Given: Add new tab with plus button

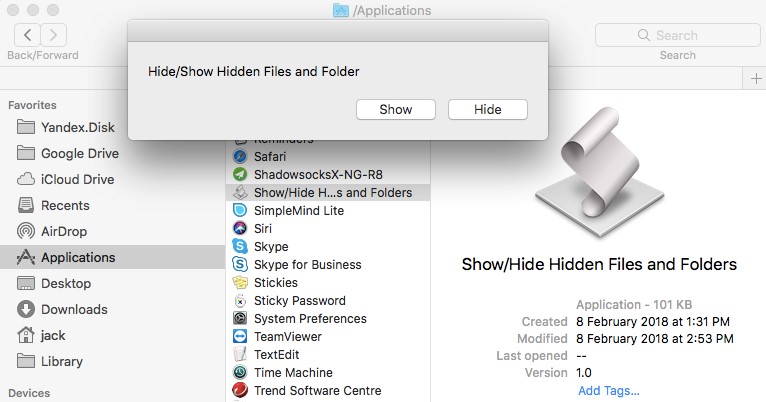Looking at the screenshot, I should 755,78.
